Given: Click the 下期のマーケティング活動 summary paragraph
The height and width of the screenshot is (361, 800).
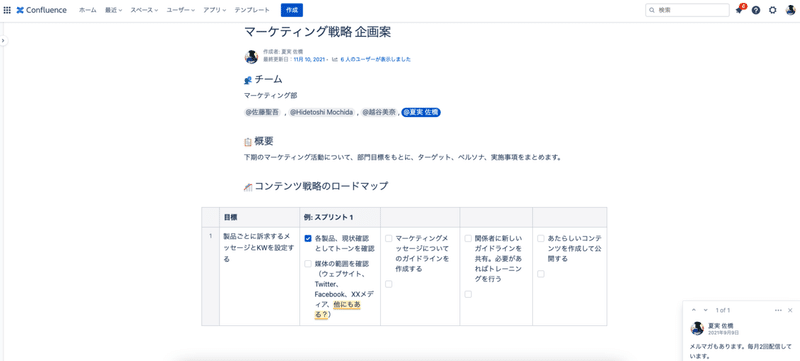Looking at the screenshot, I should (x=403, y=158).
